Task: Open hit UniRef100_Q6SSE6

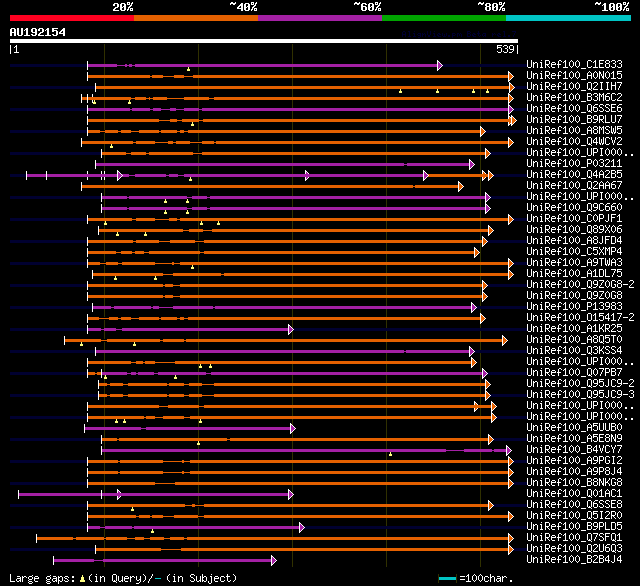Action: pos(574,108)
